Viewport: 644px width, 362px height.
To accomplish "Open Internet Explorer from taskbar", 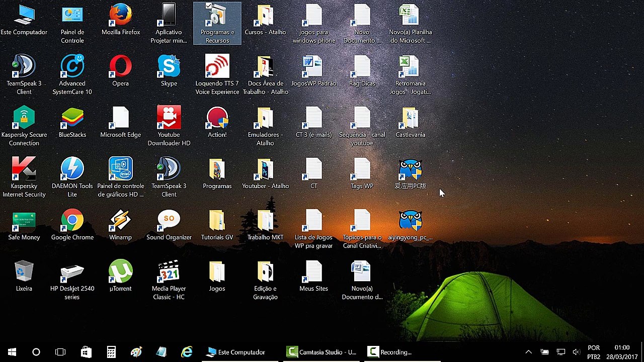I will click(x=187, y=352).
